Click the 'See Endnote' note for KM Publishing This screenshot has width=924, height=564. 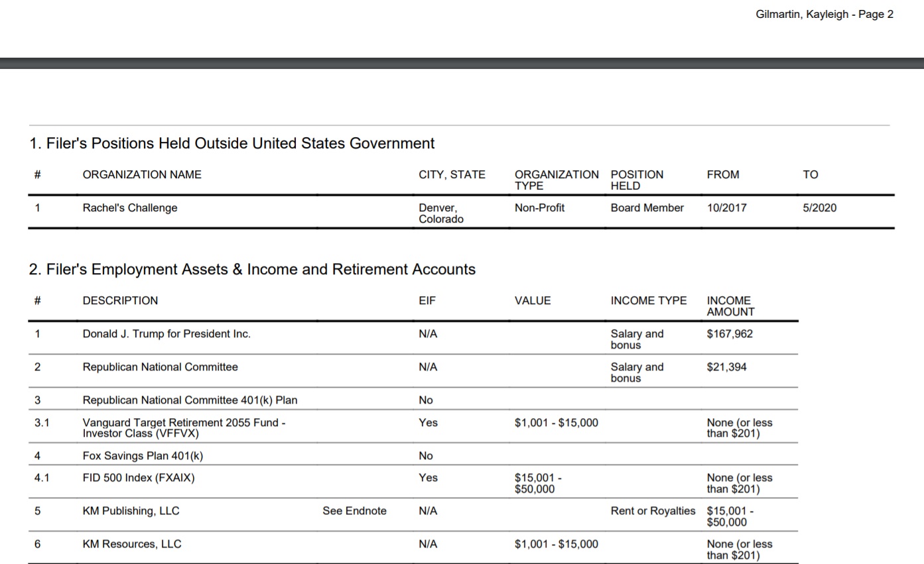(354, 511)
